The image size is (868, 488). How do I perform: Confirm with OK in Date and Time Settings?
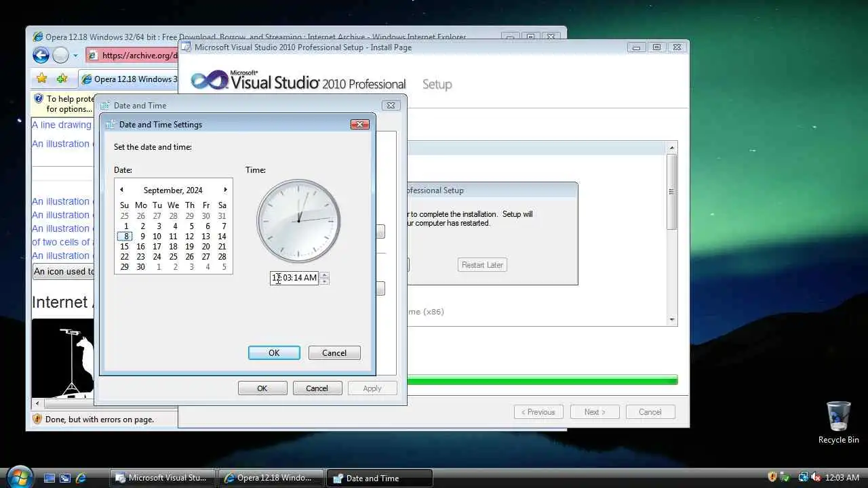(274, 353)
